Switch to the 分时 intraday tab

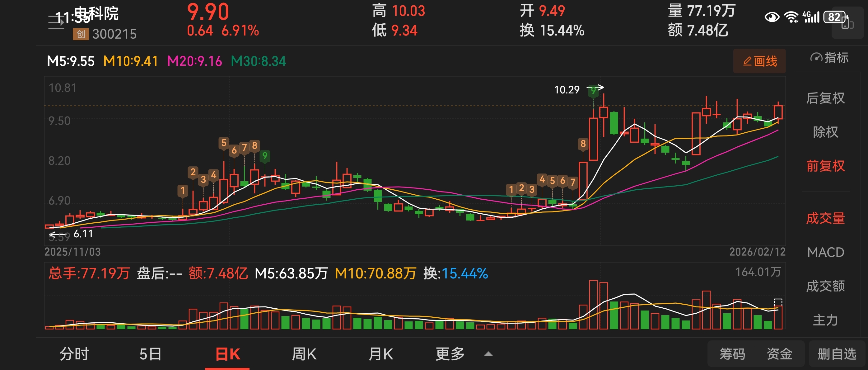click(x=74, y=354)
